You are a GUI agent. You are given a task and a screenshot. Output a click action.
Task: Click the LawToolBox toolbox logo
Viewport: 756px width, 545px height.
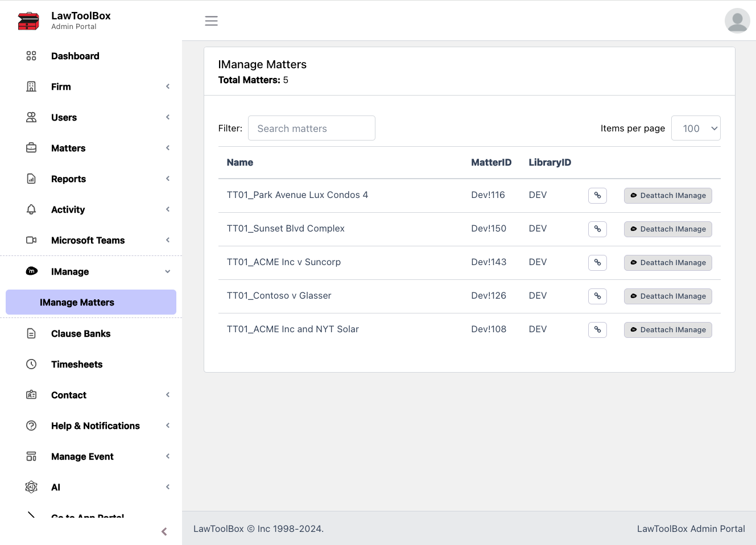tap(28, 21)
